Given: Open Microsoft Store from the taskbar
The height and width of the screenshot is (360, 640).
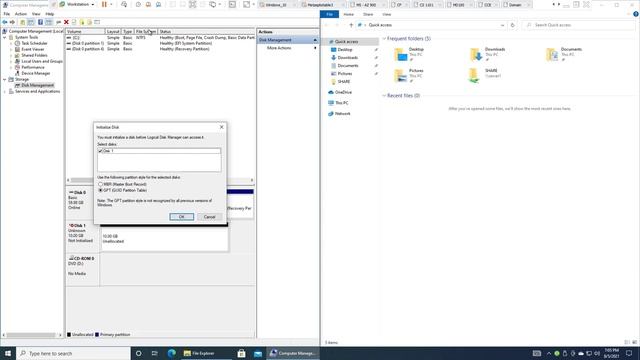Looking at the screenshot, I should click(x=242, y=353).
